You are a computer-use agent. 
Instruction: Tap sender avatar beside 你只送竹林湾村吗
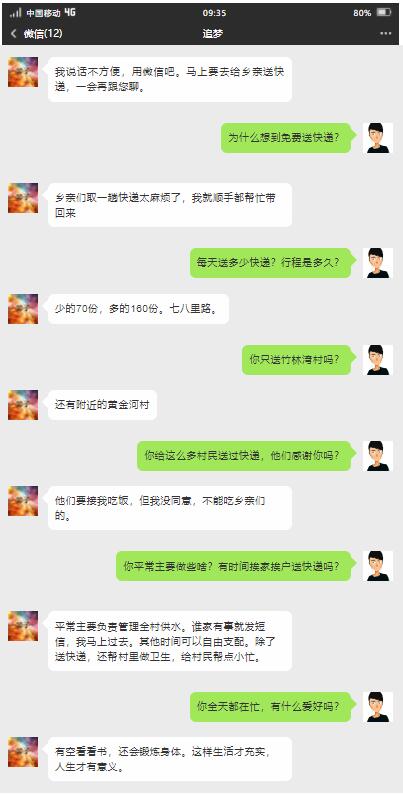pyautogui.click(x=378, y=360)
